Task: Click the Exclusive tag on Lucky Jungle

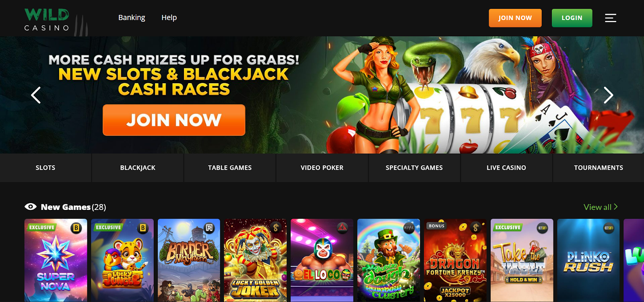Action: 108,227
